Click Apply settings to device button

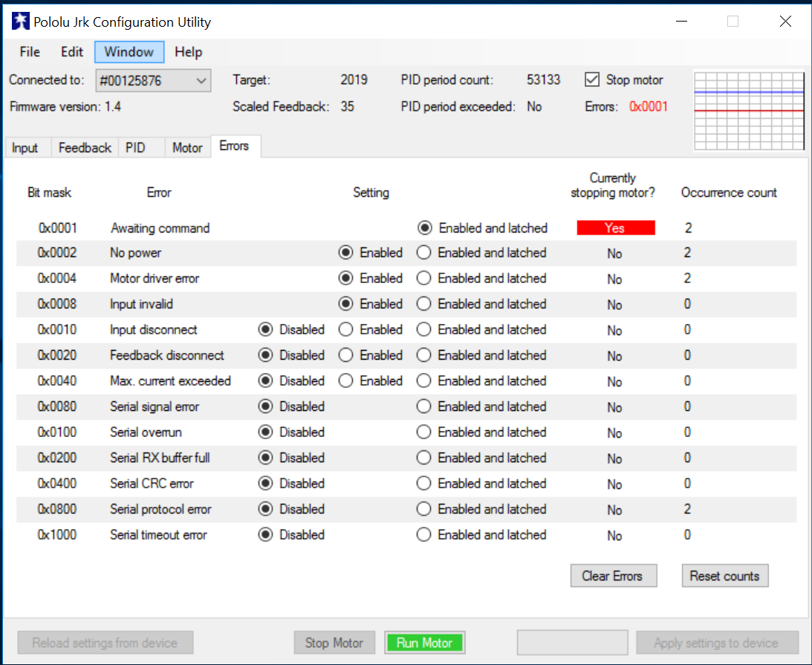(717, 643)
